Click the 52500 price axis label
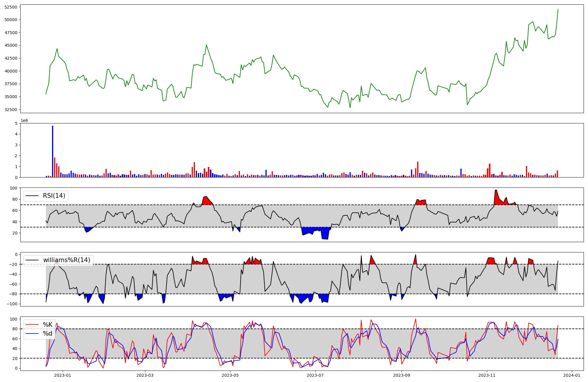Screen dimensions: 588x382 point(11,7)
